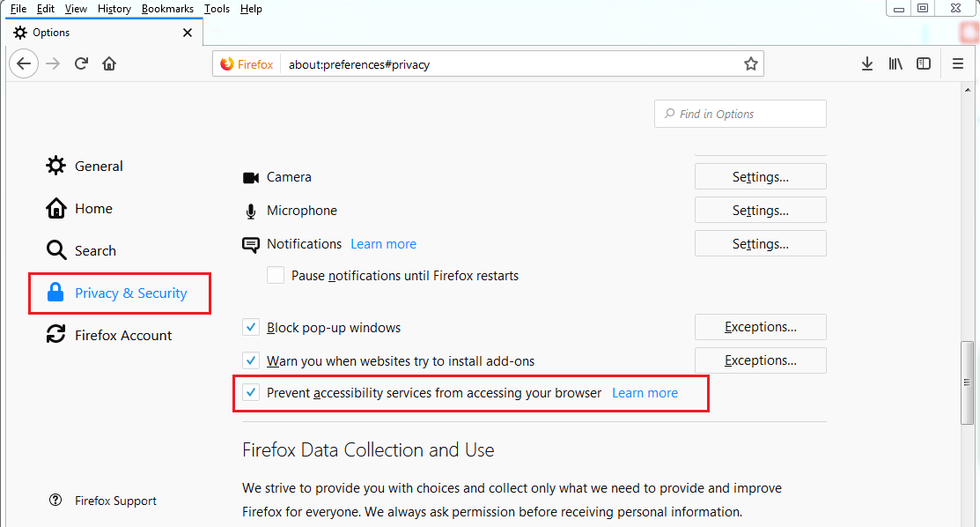
Task: Bookmark this page with star icon
Action: (750, 63)
